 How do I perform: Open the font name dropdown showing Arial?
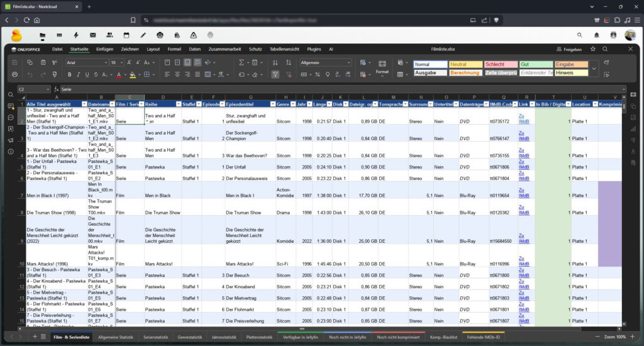86,63
